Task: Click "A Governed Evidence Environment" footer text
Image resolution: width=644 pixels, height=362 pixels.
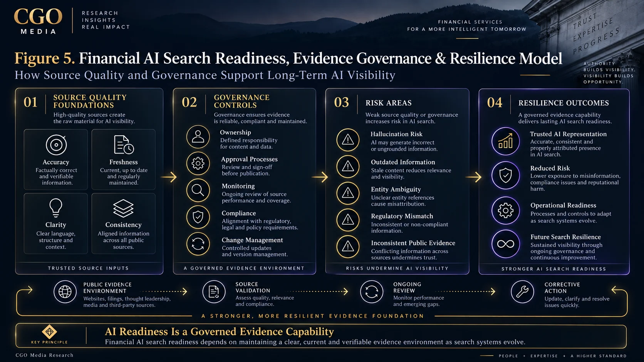Action: pos(244,268)
